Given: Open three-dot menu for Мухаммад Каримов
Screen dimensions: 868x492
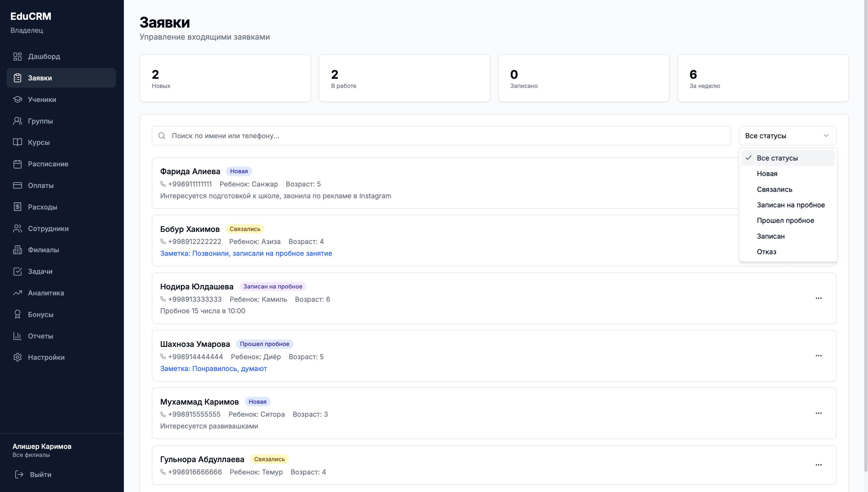Looking at the screenshot, I should (818, 413).
